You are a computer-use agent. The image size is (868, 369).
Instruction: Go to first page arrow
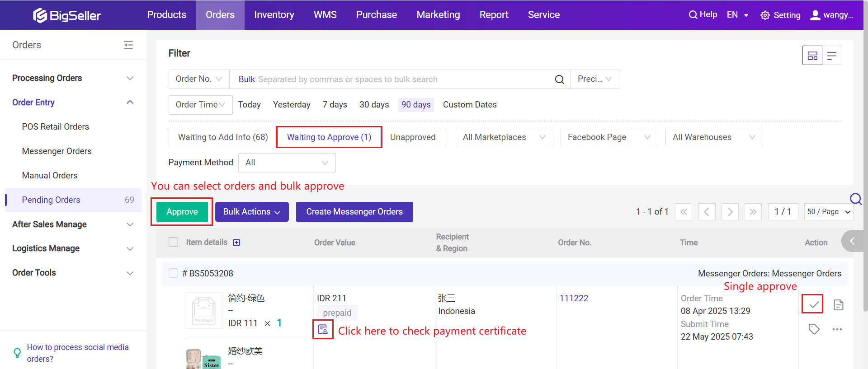click(x=684, y=212)
